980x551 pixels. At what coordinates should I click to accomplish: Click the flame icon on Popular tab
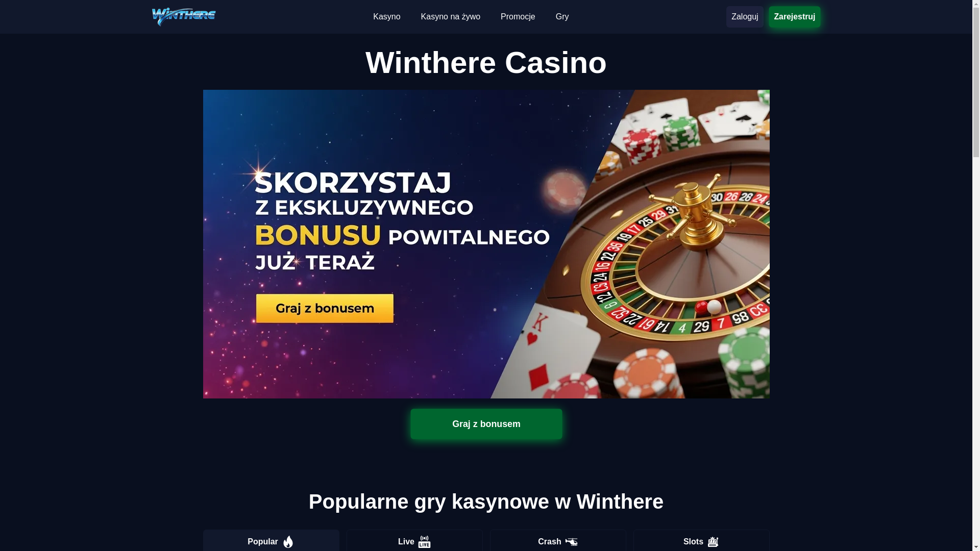point(288,542)
